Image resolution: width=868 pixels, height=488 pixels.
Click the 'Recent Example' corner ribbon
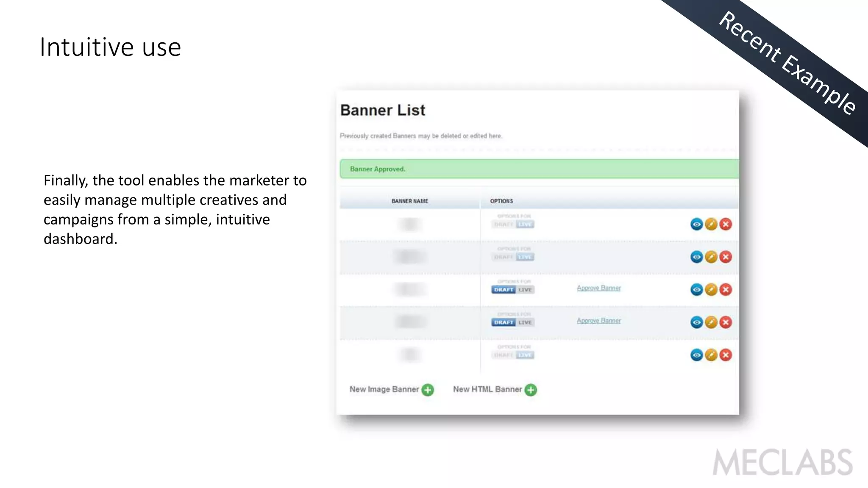click(x=787, y=63)
